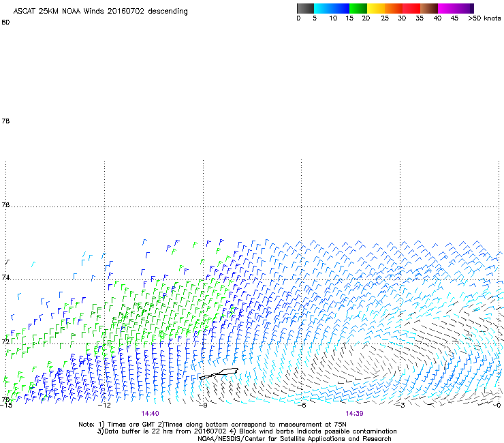Click the -6 longitude axis label
The image size is (504, 443).
(302, 406)
